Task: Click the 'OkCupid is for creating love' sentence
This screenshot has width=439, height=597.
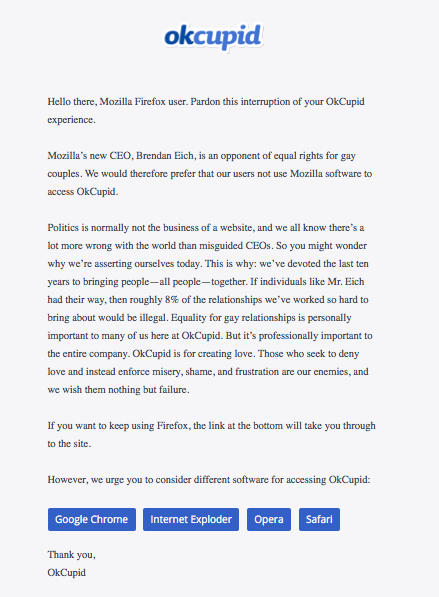Action: [x=192, y=354]
